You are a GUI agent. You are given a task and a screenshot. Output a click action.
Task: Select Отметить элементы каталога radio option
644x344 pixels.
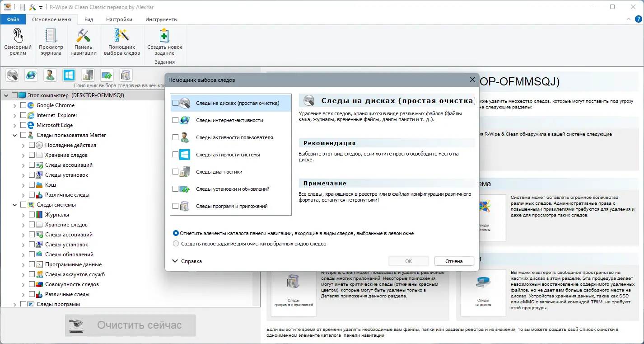tap(176, 233)
